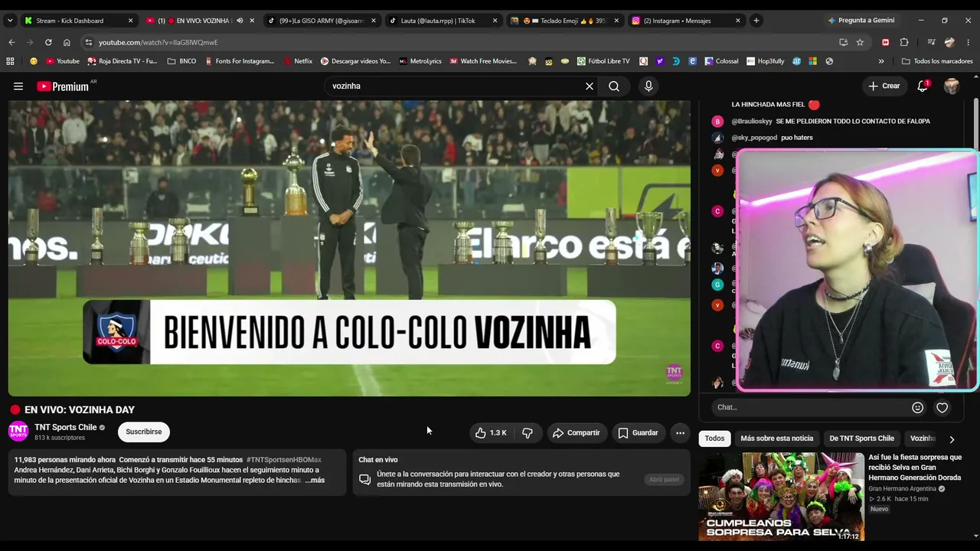This screenshot has height=551, width=980.
Task: Close the Stream - Kick Dashboard tab
Action: (x=130, y=21)
